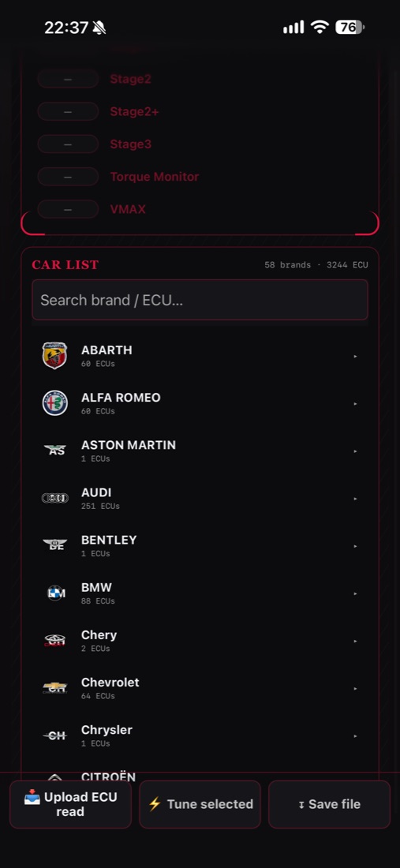The width and height of the screenshot is (400, 868).
Task: Expand the Chrysler row arrow
Action: pyautogui.click(x=355, y=736)
